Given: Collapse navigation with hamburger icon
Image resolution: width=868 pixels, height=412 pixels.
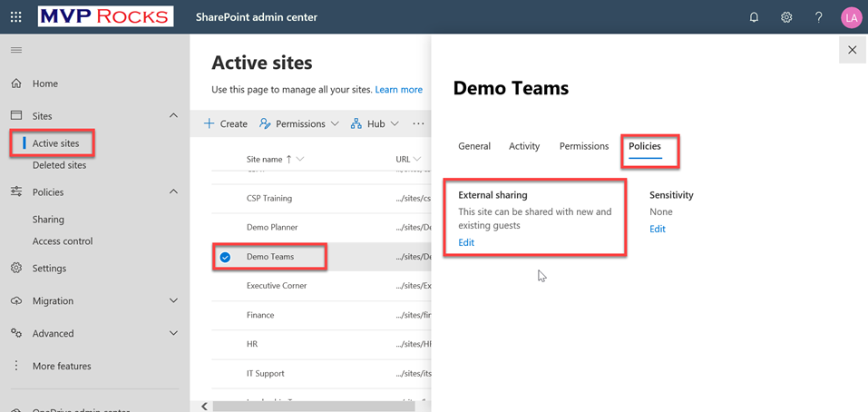Looking at the screenshot, I should (16, 50).
